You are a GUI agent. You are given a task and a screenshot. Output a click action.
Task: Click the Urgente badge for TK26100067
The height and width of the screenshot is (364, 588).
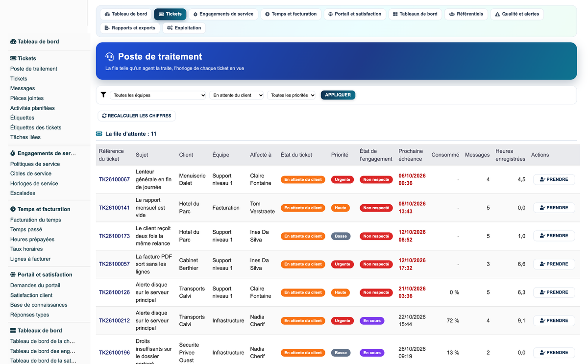coord(343,180)
